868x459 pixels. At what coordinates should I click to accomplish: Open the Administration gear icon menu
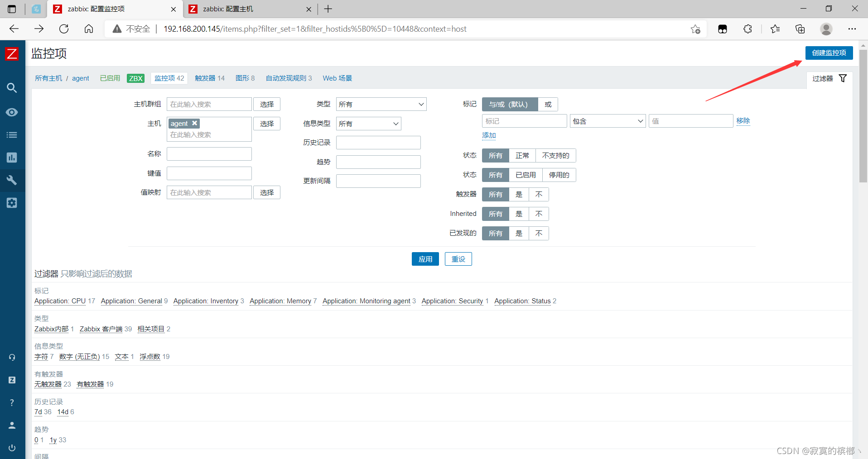pyautogui.click(x=12, y=203)
